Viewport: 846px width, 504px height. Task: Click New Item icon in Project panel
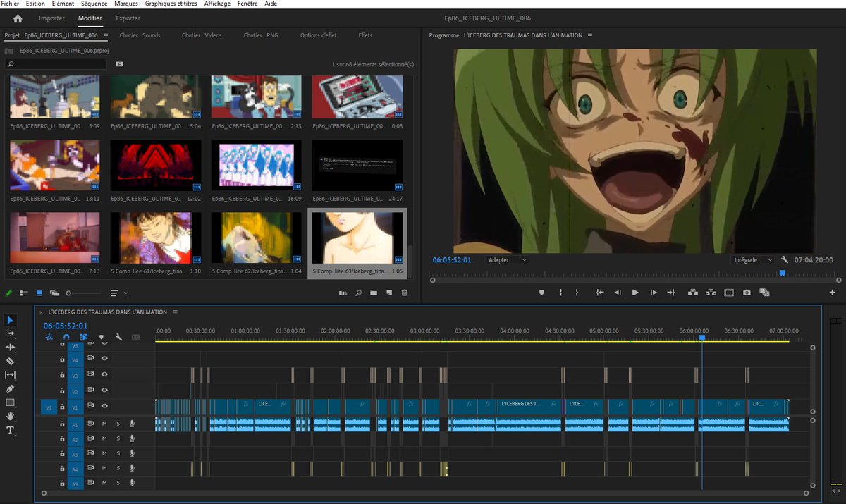389,293
